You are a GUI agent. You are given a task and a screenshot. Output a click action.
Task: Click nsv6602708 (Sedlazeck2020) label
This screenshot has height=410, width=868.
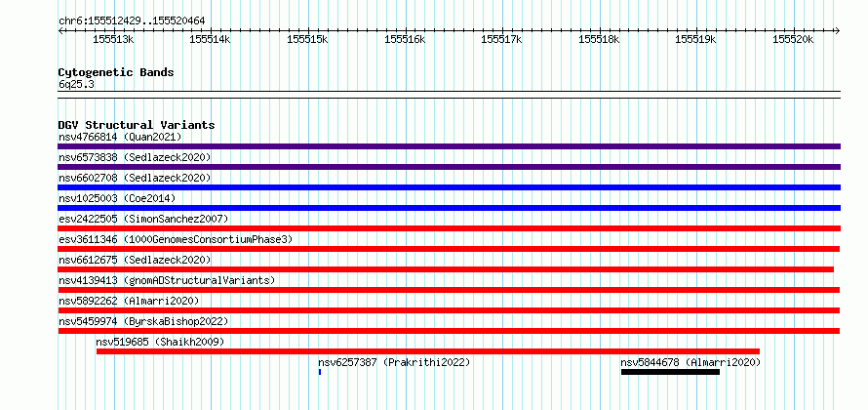tap(135, 178)
